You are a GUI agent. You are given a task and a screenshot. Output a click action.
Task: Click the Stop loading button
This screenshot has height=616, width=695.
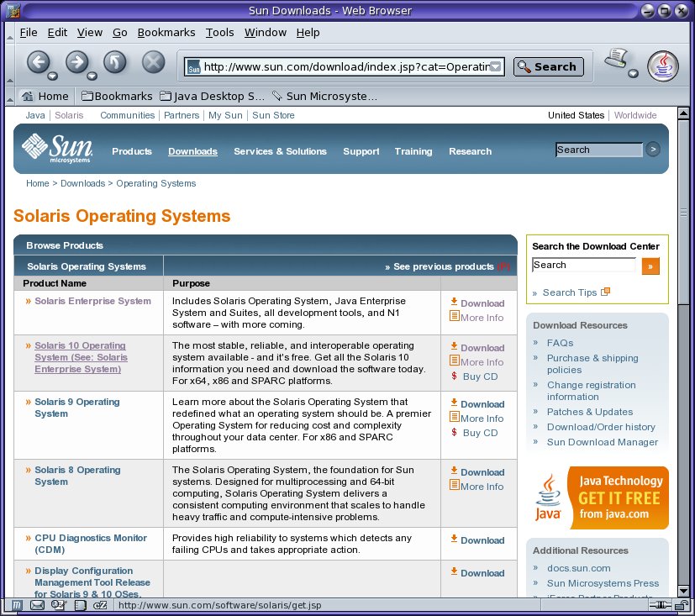pos(153,62)
